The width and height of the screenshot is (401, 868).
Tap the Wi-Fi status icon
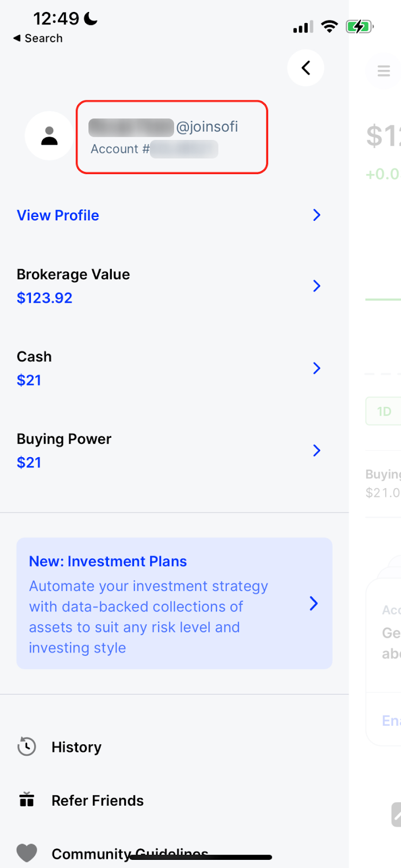point(329,26)
